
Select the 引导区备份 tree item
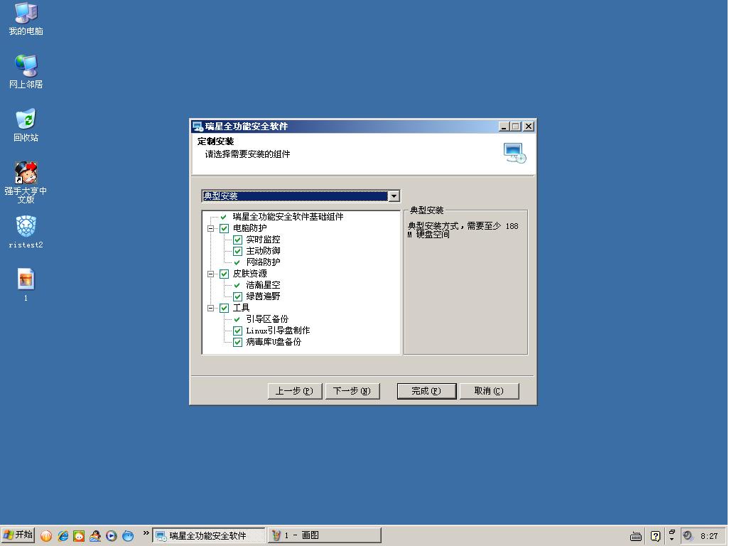click(267, 319)
